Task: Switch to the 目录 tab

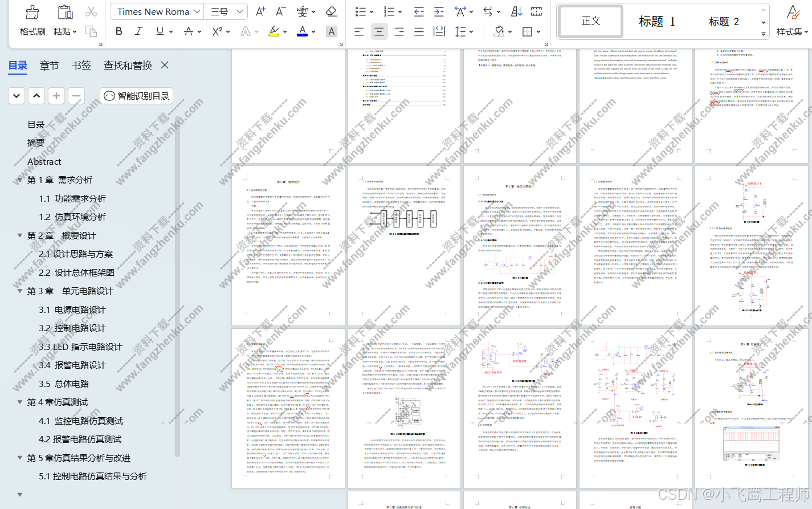Action: point(18,66)
